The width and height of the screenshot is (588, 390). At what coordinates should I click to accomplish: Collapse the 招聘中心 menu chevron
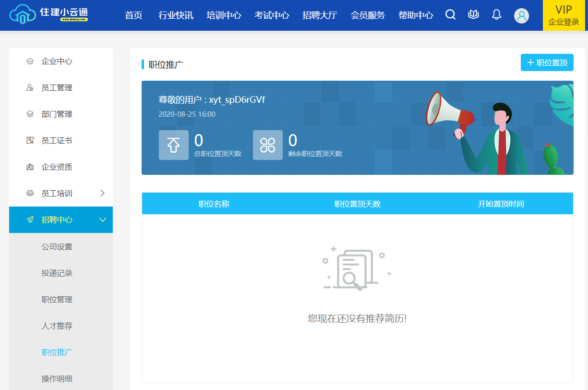pos(102,219)
